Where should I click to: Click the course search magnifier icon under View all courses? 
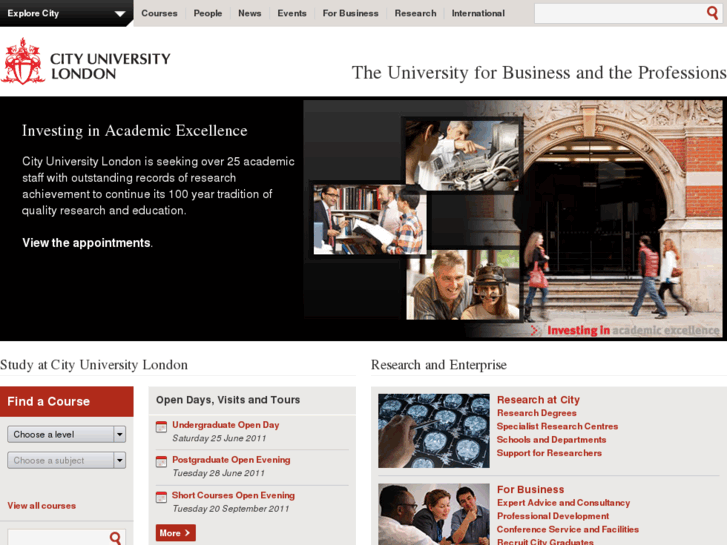[x=115, y=538]
